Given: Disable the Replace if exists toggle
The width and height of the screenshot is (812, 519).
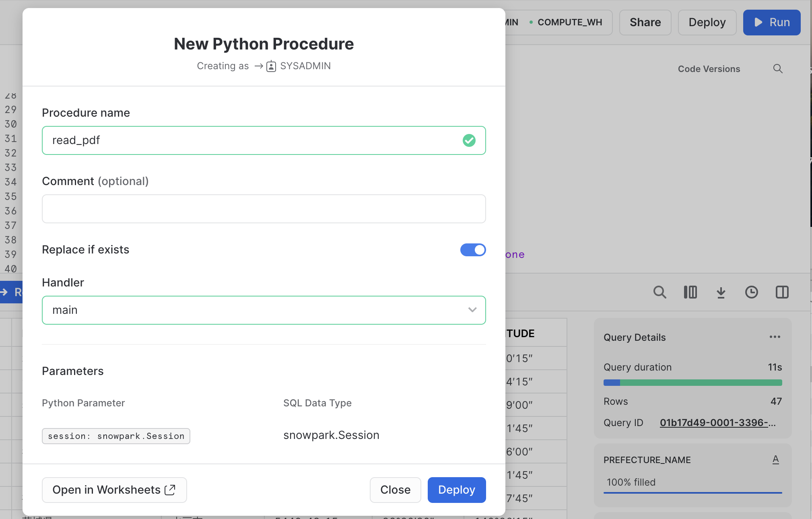Looking at the screenshot, I should (473, 250).
